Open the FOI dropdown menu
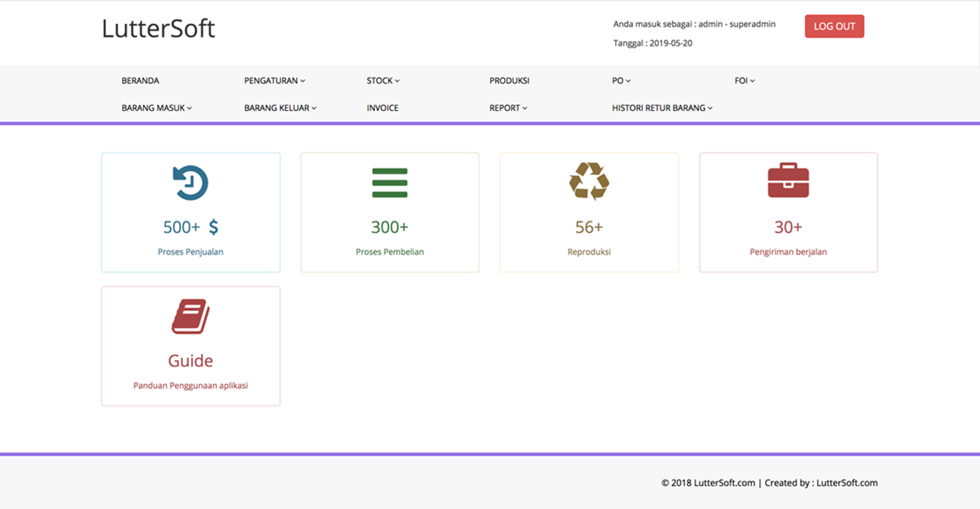The width and height of the screenshot is (980, 509). pyautogui.click(x=744, y=81)
